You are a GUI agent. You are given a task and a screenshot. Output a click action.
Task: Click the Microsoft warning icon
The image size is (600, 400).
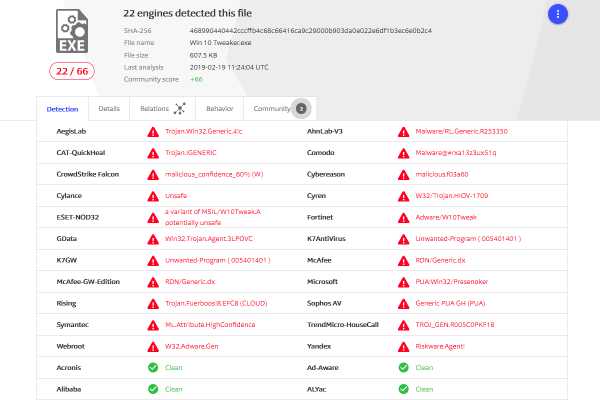(x=403, y=282)
